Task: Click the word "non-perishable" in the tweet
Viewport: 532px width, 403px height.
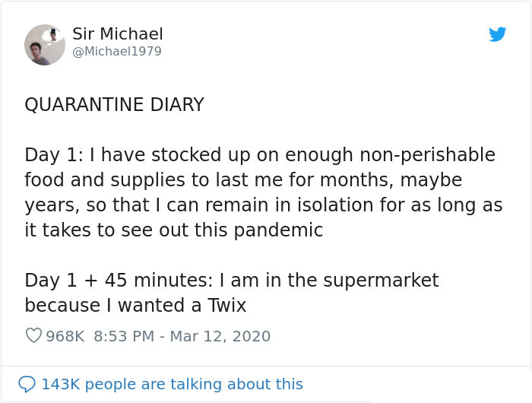Action: click(x=429, y=155)
